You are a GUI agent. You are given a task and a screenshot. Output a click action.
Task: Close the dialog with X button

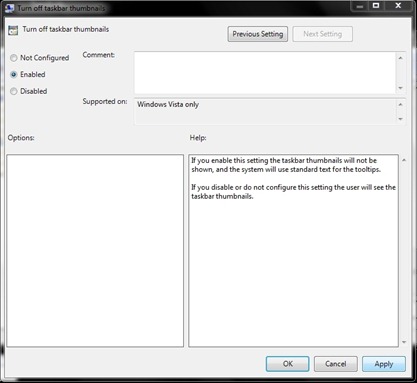click(398, 6)
